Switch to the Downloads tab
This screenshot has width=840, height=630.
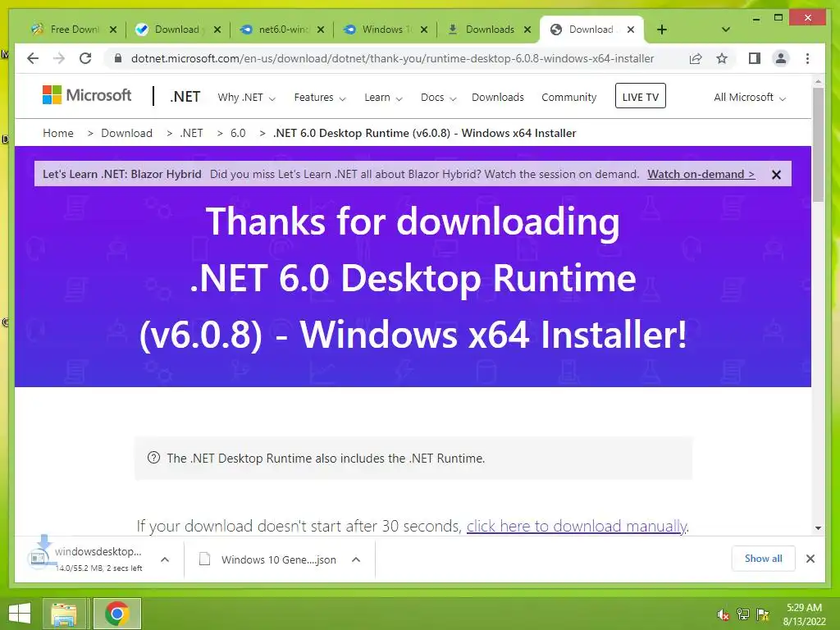tap(487, 30)
